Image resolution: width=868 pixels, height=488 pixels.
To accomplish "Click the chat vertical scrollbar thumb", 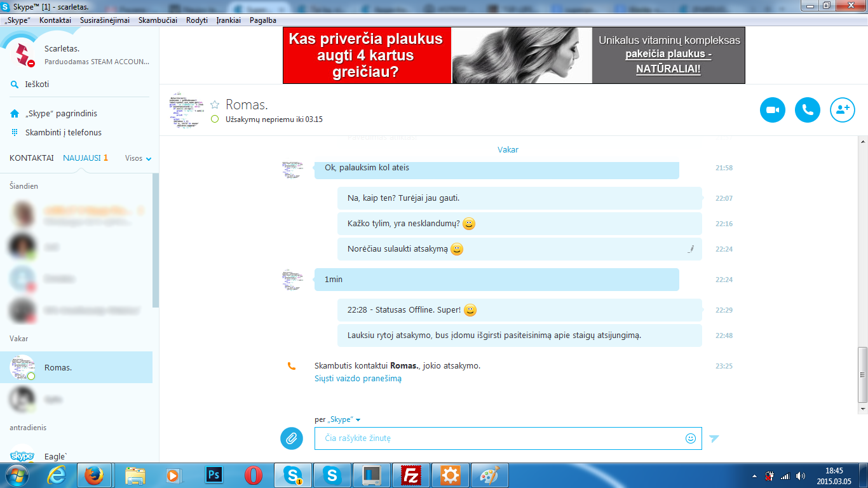I will pyautogui.click(x=862, y=375).
